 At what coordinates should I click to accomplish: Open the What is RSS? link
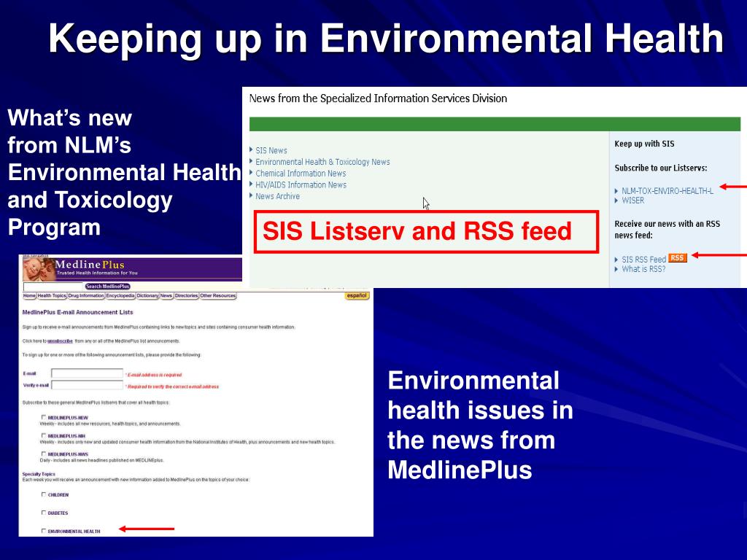click(x=643, y=269)
